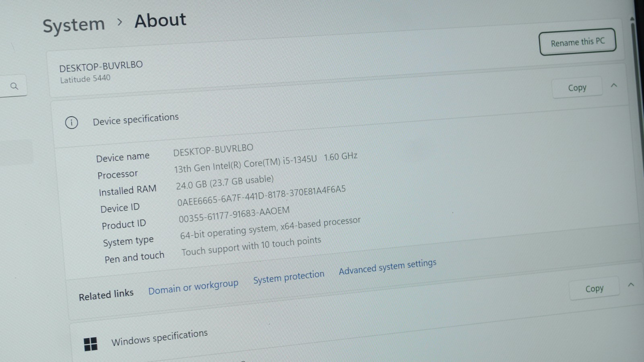Click the search magnifier icon

[x=14, y=86]
